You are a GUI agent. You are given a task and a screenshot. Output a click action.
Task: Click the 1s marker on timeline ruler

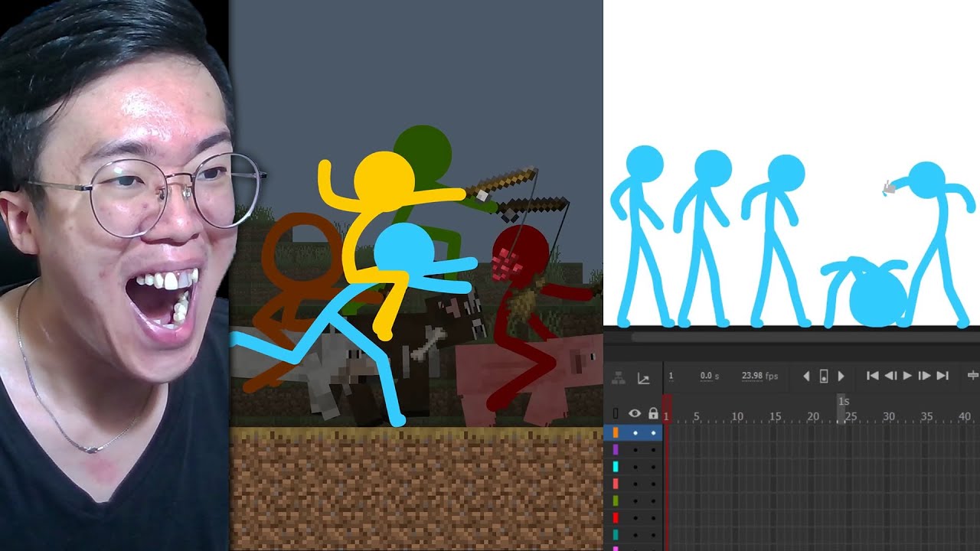(x=844, y=401)
